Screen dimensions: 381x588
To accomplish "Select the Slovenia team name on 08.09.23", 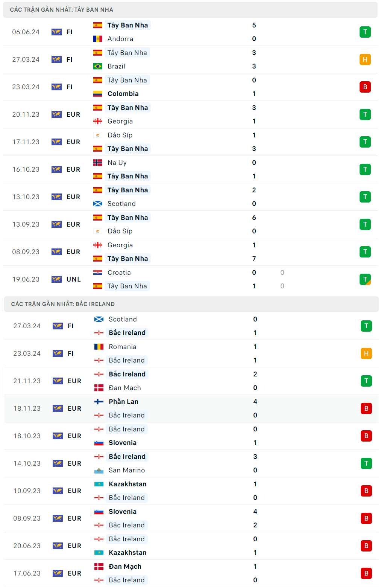I will coord(123,512).
